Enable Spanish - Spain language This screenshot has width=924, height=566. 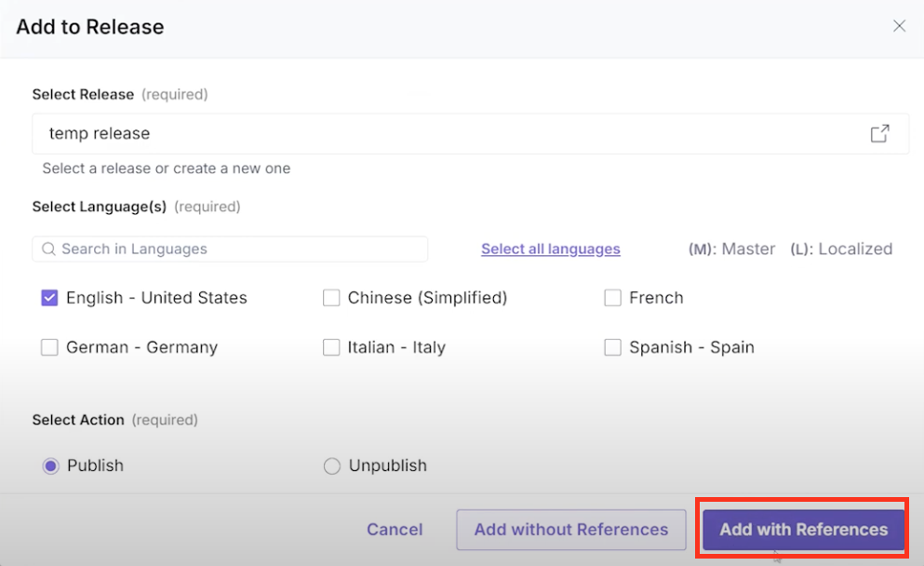[612, 346]
